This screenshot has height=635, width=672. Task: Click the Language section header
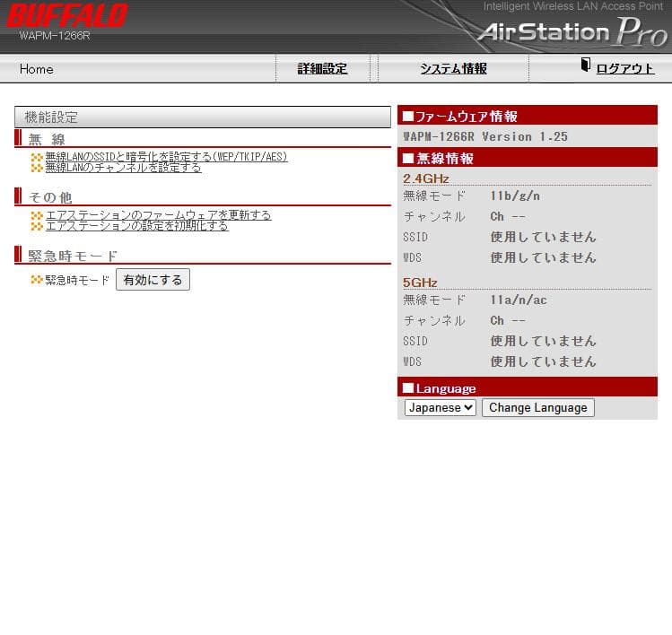tap(528, 387)
